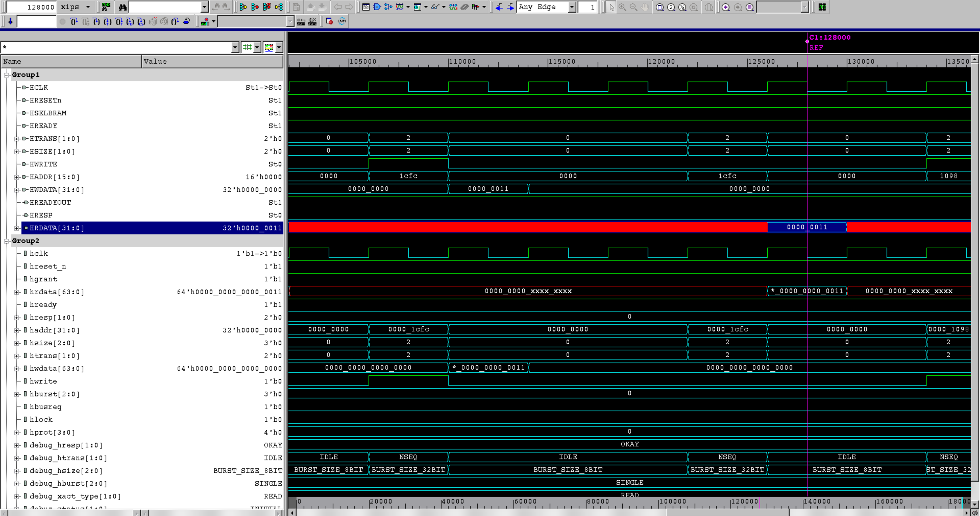
Task: Open the Any Edge search type dropdown
Action: pos(572,7)
